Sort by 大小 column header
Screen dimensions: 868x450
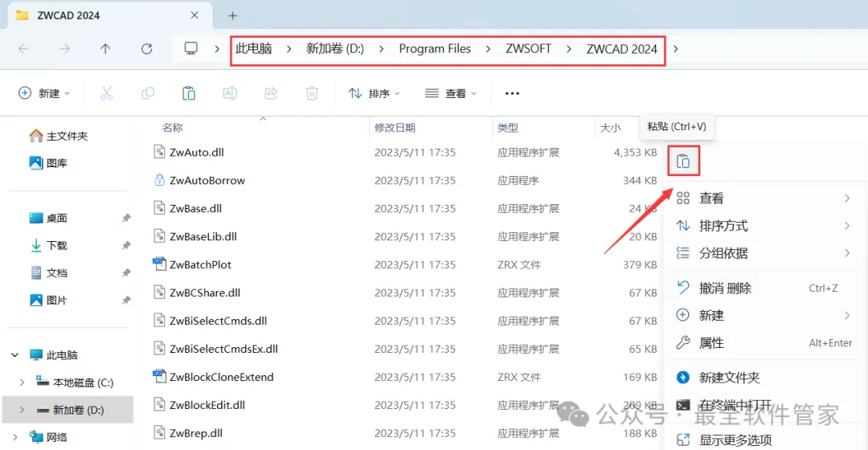pyautogui.click(x=611, y=128)
